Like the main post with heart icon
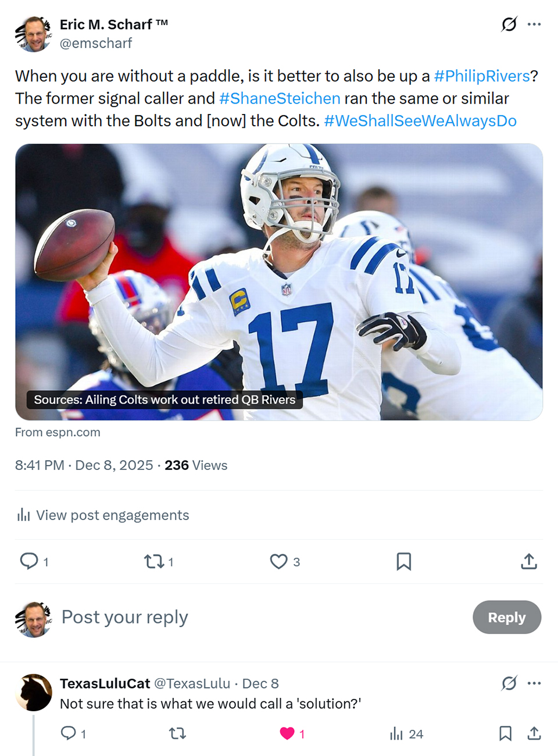Screen dimensions: 558x756 pyautogui.click(x=279, y=561)
